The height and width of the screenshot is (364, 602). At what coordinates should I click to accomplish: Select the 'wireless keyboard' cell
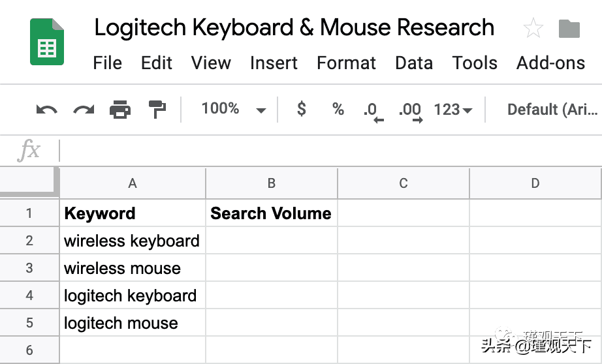point(132,241)
